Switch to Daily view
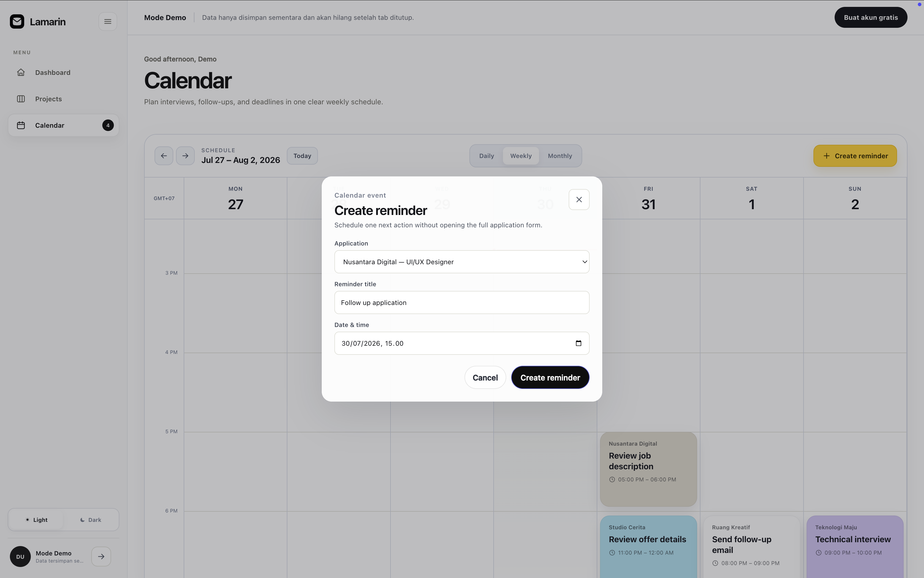This screenshot has width=924, height=578. (486, 156)
